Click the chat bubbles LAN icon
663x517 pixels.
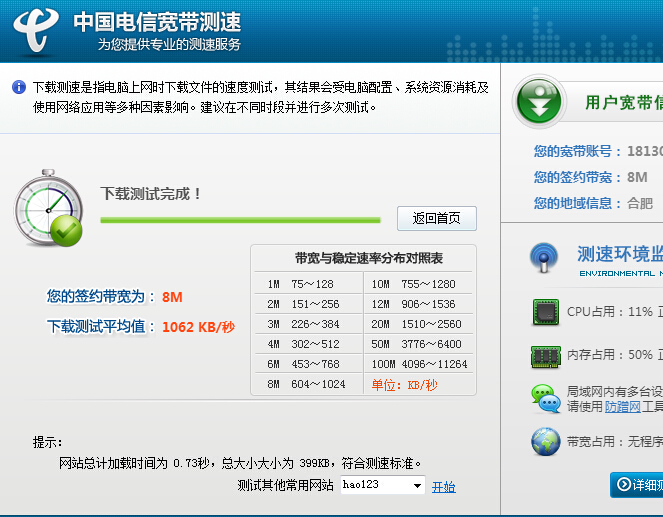pyautogui.click(x=545, y=398)
